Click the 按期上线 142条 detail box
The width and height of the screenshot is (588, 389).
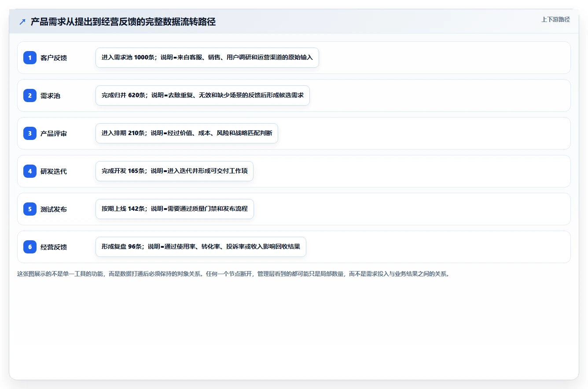pyautogui.click(x=175, y=209)
